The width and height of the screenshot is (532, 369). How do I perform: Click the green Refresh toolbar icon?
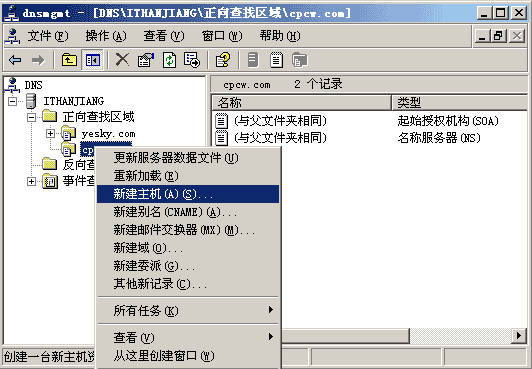(x=169, y=60)
